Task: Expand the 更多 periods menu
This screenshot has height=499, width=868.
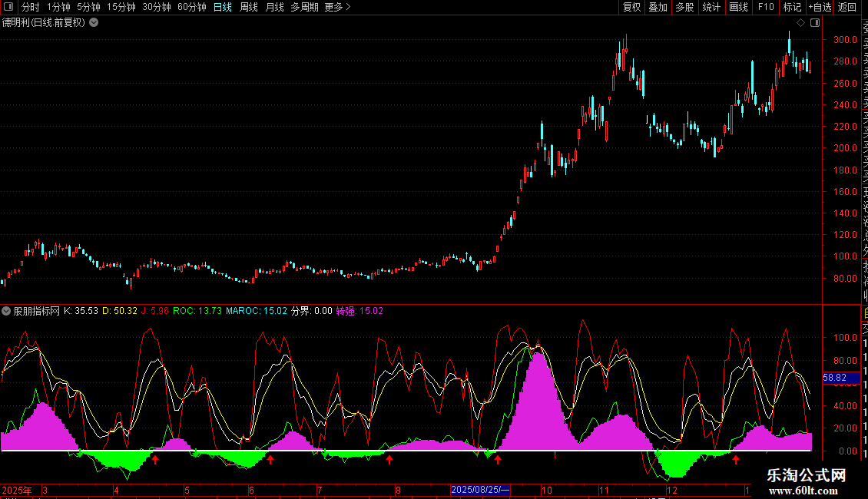Action: pos(337,7)
